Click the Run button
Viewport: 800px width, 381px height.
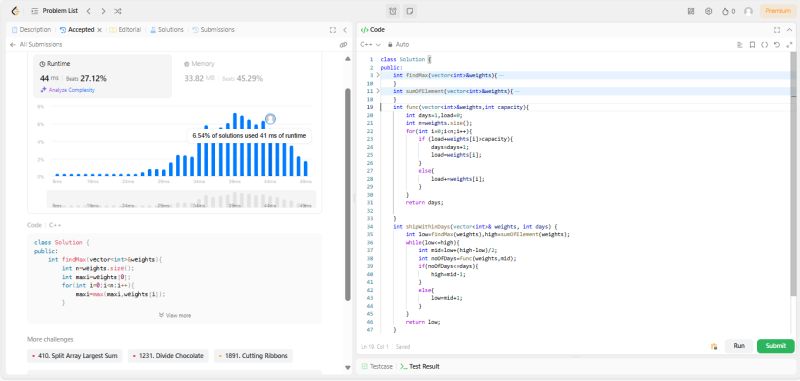(739, 346)
